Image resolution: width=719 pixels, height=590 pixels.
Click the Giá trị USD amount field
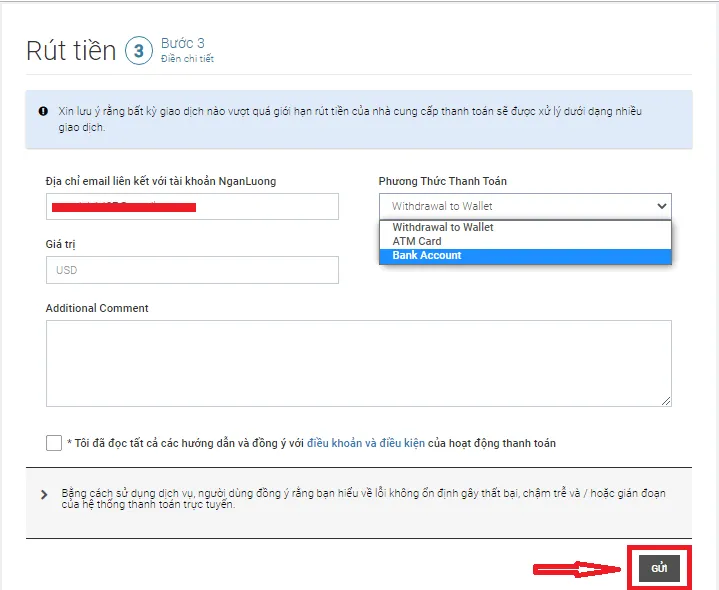(x=192, y=270)
